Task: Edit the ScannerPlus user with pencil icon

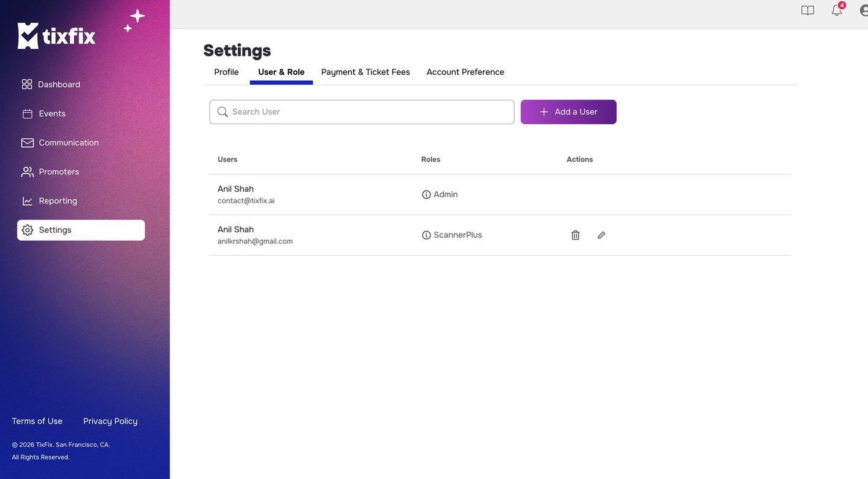Action: pos(602,235)
